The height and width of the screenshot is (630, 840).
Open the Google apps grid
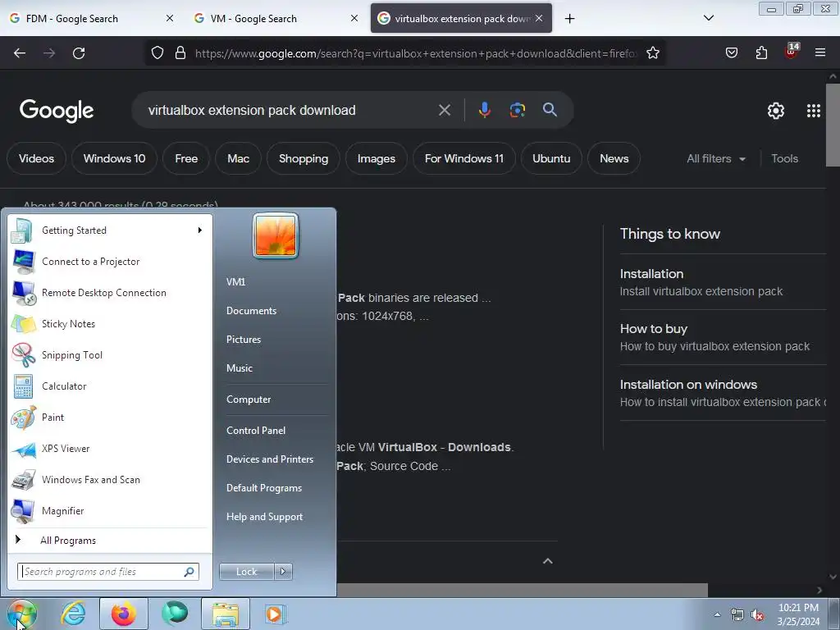click(x=814, y=111)
